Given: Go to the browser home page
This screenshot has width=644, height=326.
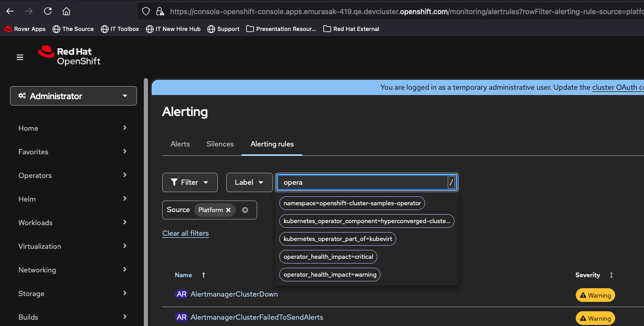Looking at the screenshot, I should coord(66,11).
